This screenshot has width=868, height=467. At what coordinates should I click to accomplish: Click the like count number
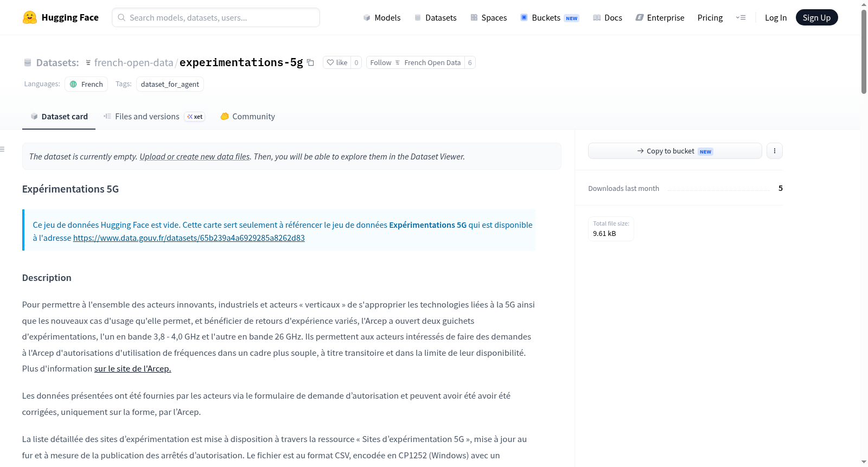click(356, 62)
